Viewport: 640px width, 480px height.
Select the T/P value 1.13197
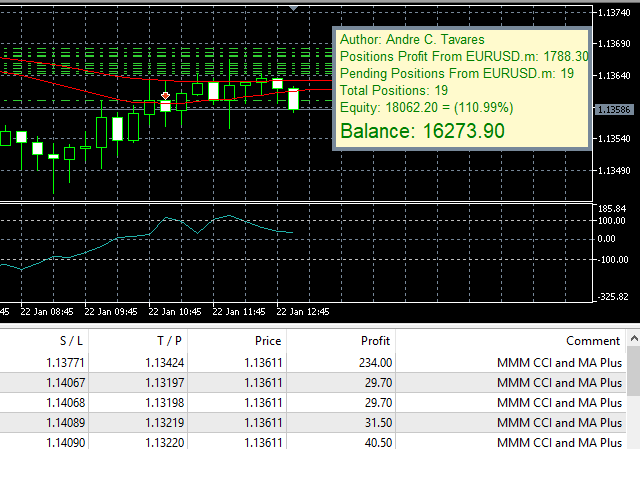pos(164,382)
